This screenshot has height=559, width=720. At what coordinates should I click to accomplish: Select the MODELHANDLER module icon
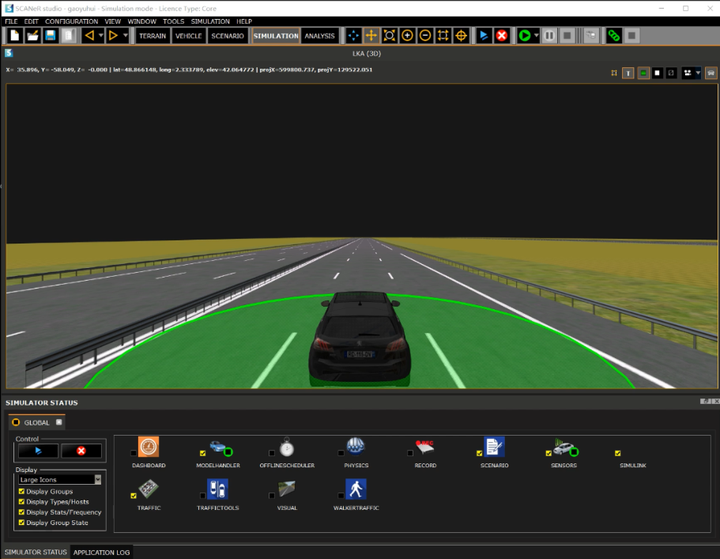click(218, 447)
